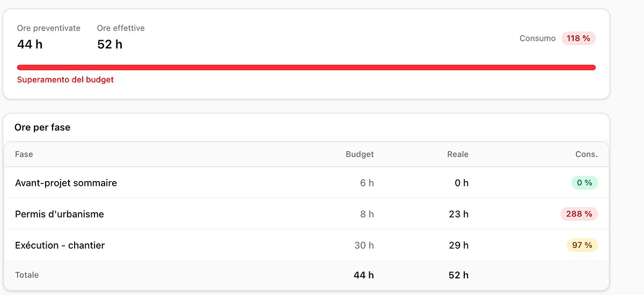Click the '0 h' actual hours cell

pyautogui.click(x=462, y=183)
